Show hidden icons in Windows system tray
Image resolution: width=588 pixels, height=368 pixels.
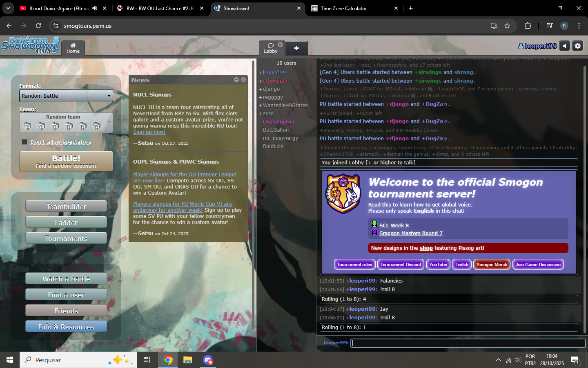(498, 360)
